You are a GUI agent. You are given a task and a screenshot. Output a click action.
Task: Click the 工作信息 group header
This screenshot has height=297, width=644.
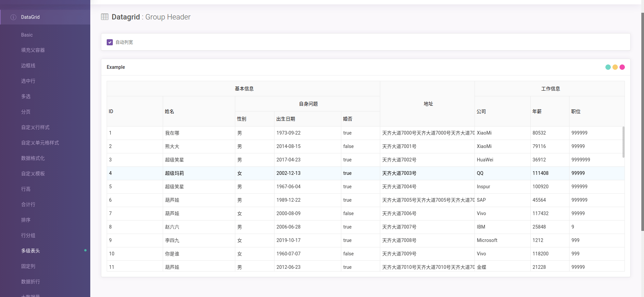pos(550,89)
